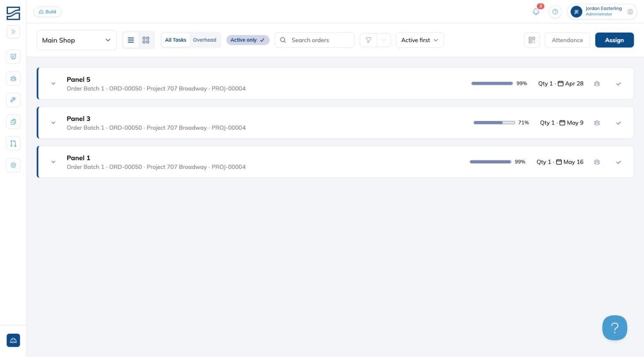
Task: Select the All Tasks tab
Action: pyautogui.click(x=176, y=40)
